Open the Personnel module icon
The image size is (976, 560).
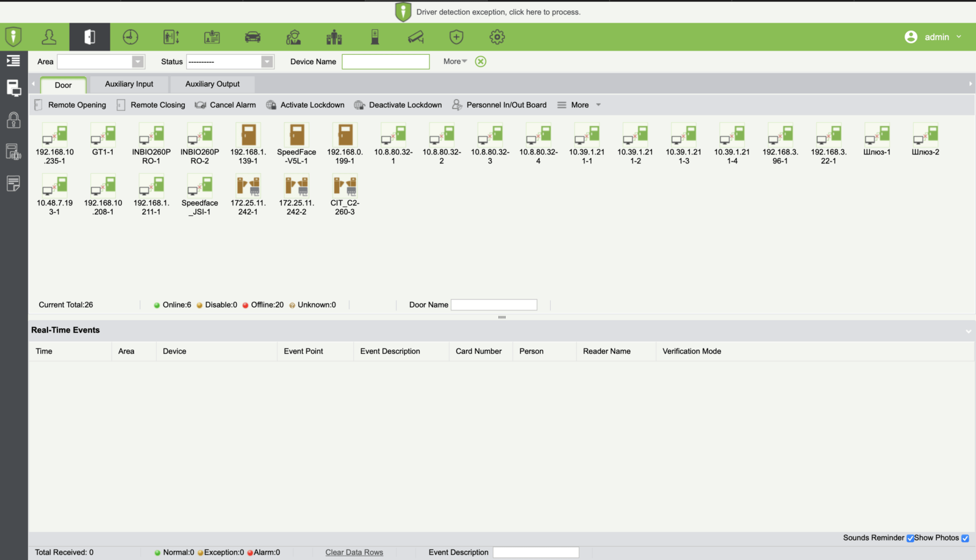(x=49, y=37)
